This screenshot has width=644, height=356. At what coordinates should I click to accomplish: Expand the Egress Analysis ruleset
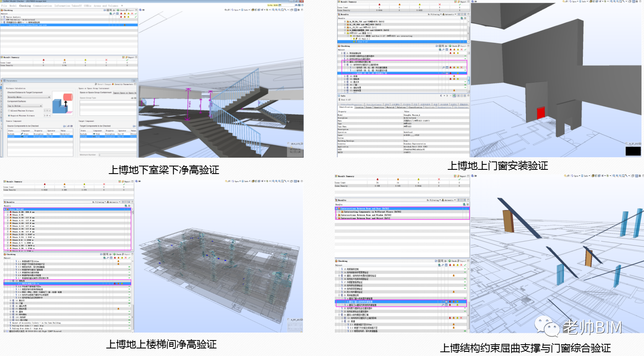point(2,17)
